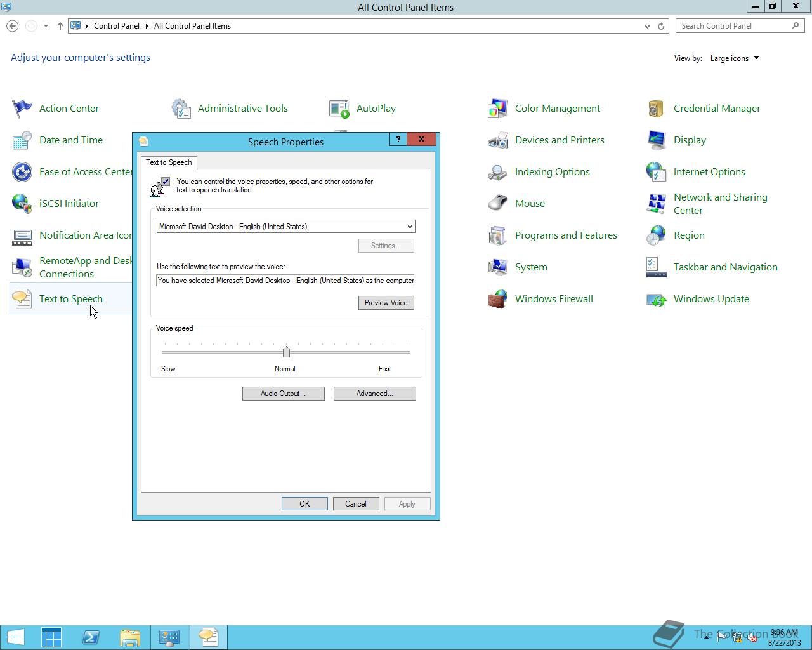Click Control Panel in the breadcrumb
This screenshot has width=812, height=650.
tap(117, 26)
